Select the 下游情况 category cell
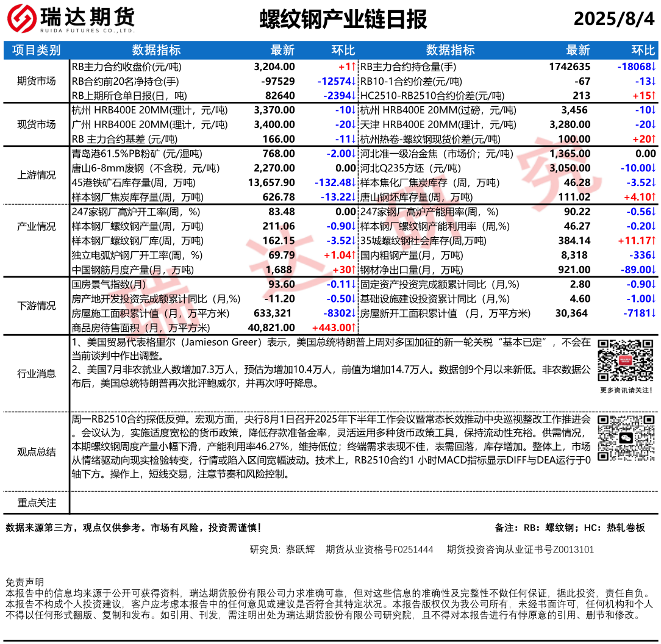The image size is (661, 644). pos(37,306)
